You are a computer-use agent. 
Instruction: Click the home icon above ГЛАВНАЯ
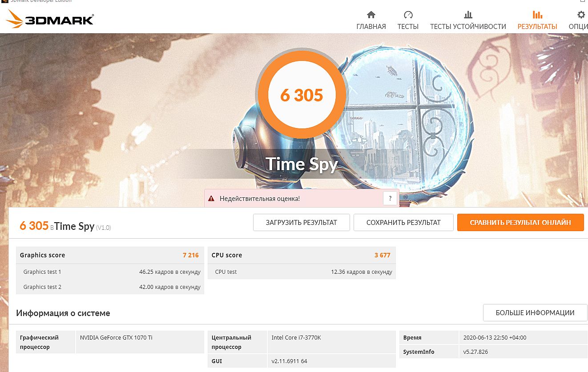pyautogui.click(x=371, y=15)
